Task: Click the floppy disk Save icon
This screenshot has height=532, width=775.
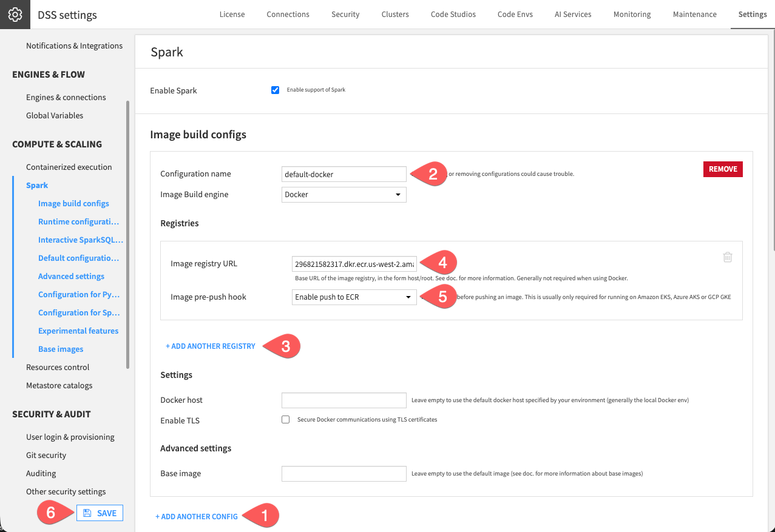Action: [87, 513]
